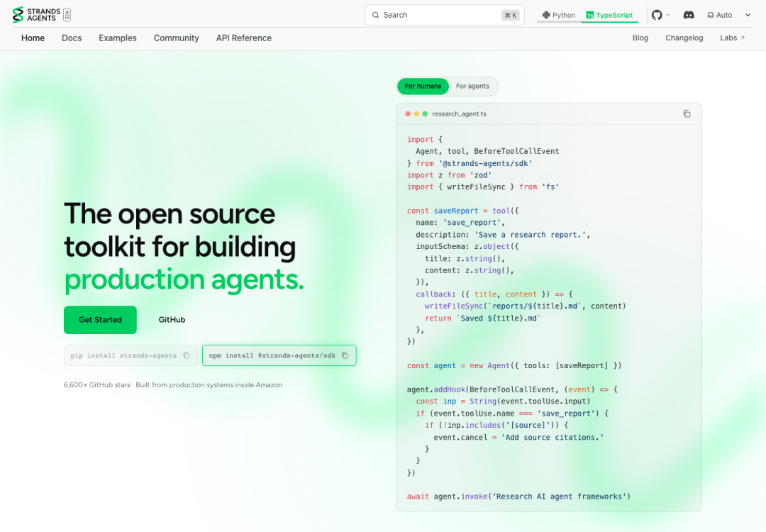
Task: Click the Auto theme monitor icon
Action: click(710, 15)
